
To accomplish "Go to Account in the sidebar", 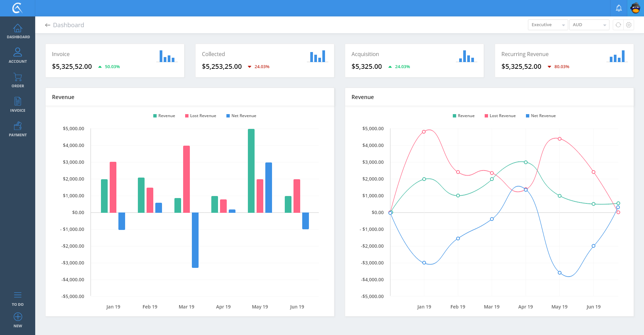I will 18,55.
